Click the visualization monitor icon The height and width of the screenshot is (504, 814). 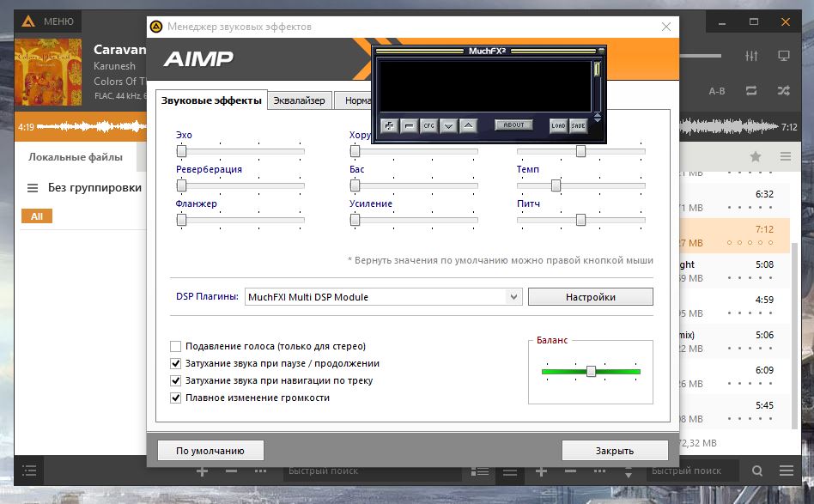click(x=783, y=56)
